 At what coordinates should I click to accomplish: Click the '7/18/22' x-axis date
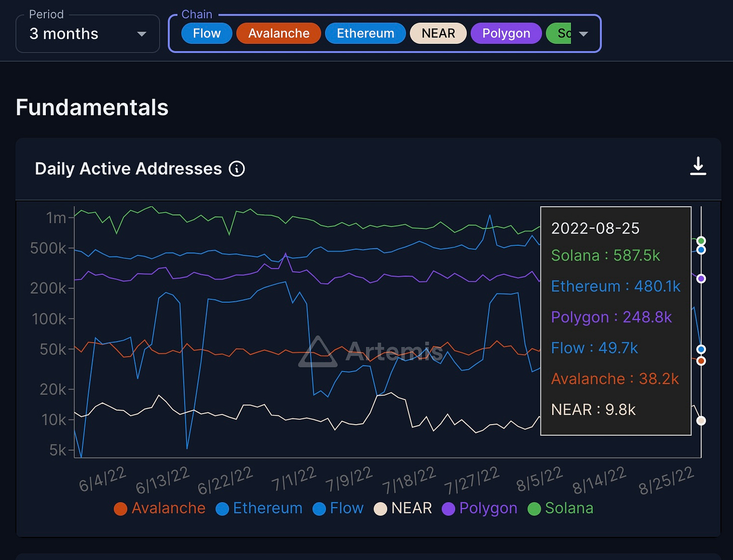coord(409,481)
